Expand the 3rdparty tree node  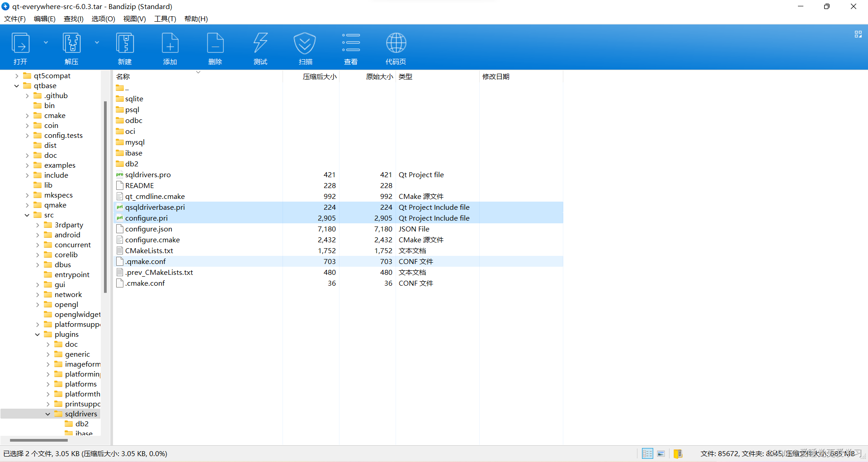(38, 225)
